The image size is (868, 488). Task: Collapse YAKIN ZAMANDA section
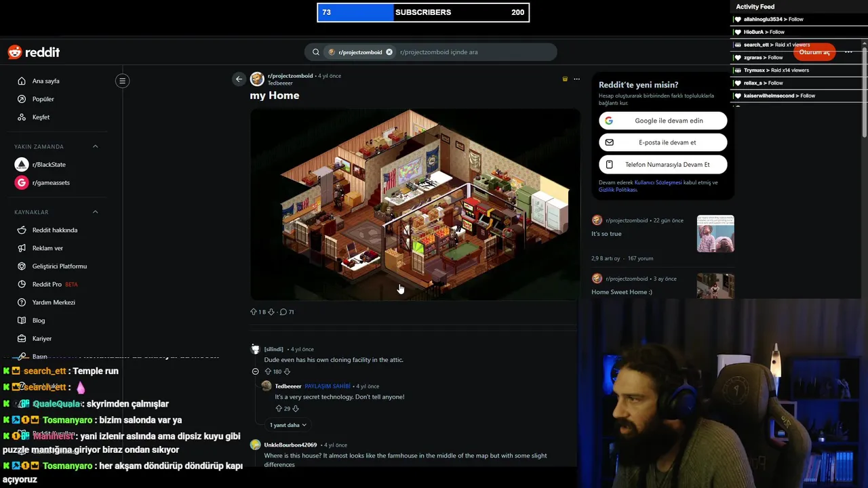(x=95, y=146)
